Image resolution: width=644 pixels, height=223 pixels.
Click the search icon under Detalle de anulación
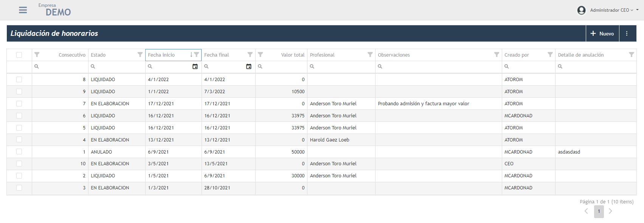click(560, 66)
